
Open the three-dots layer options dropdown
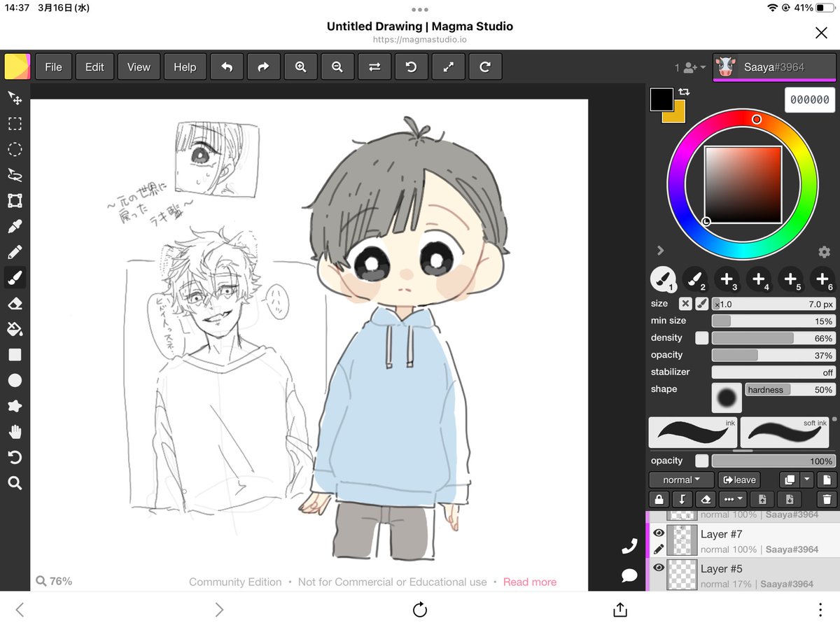pyautogui.click(x=733, y=499)
